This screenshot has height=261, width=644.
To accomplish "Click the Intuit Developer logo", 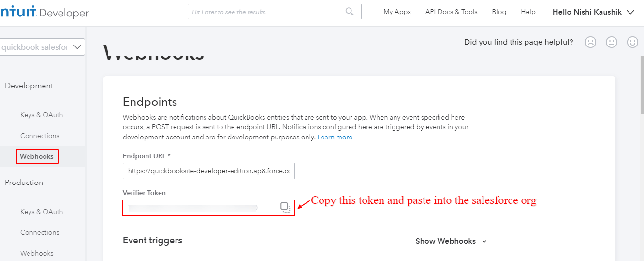I will [44, 13].
